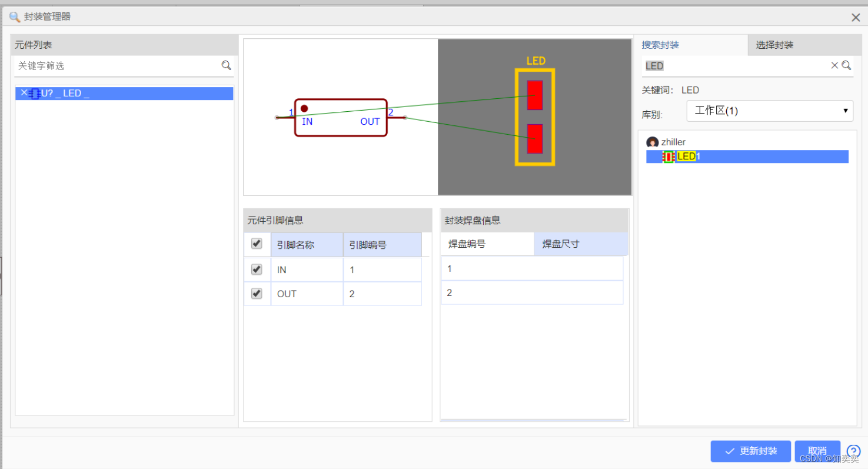Click the 焊盘编号 column header
The width and height of the screenshot is (868, 469).
point(487,244)
